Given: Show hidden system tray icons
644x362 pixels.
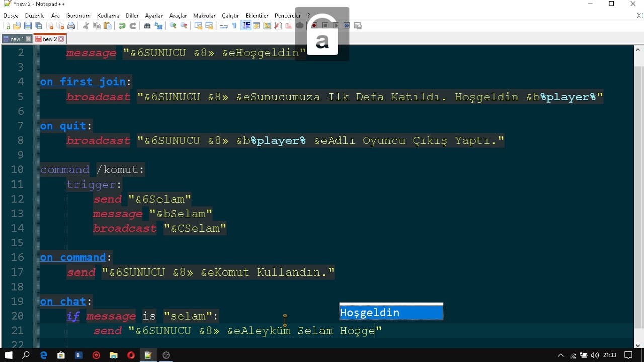Looking at the screenshot, I should (x=561, y=355).
